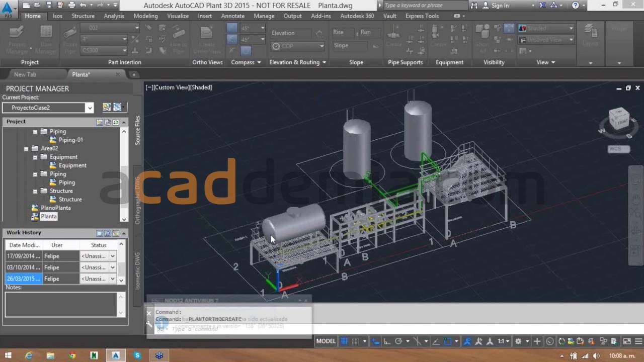The height and width of the screenshot is (362, 644).
Task: Click the Undo arrow in quick access toolbar
Action: (x=83, y=5)
